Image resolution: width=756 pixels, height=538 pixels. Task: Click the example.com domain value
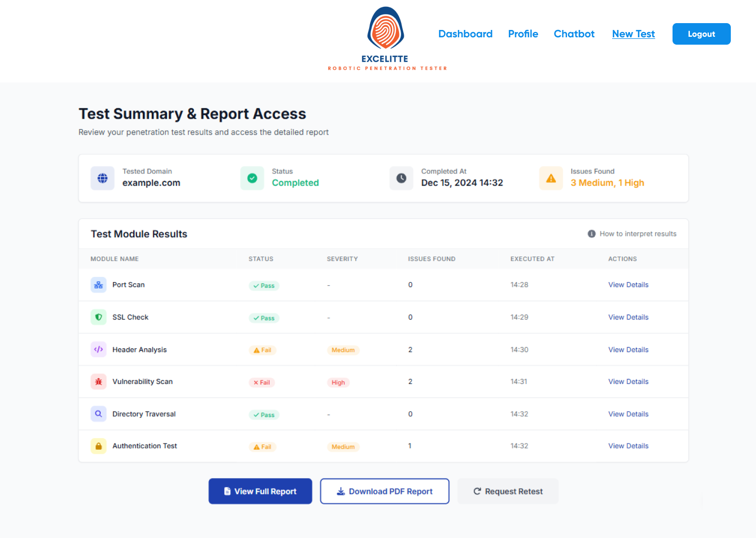point(151,183)
